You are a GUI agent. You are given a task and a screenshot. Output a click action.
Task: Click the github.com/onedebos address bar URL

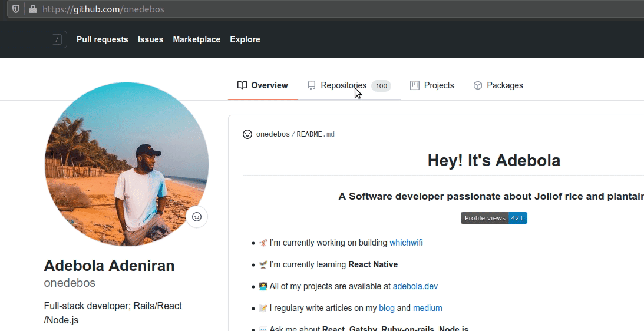[x=103, y=9]
